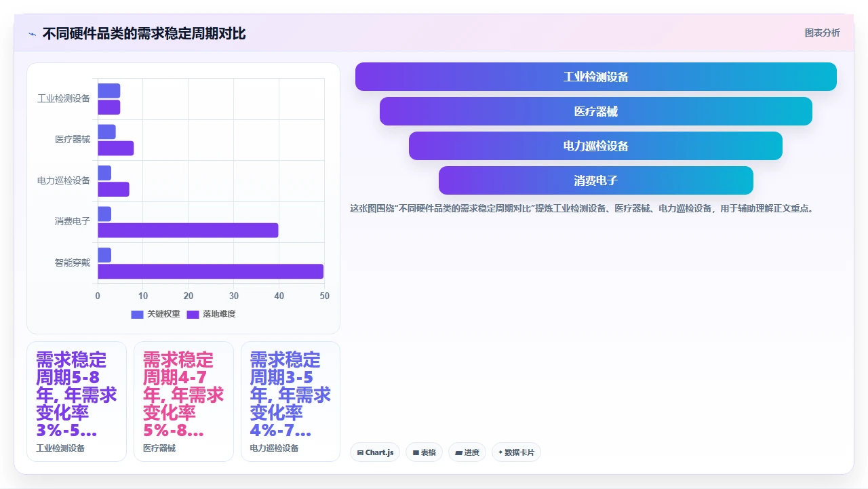Click the 进度 tag chip

click(467, 452)
